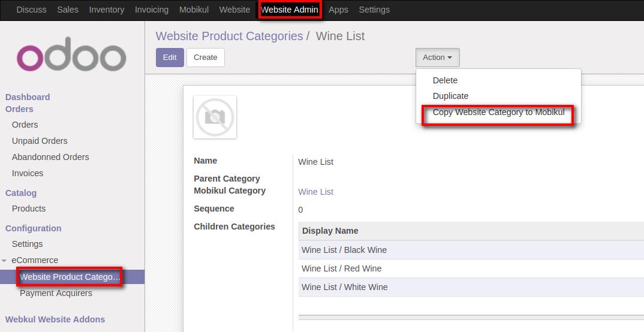Choose Delete from the Action menu
This screenshot has height=332, width=644.
pyautogui.click(x=445, y=80)
